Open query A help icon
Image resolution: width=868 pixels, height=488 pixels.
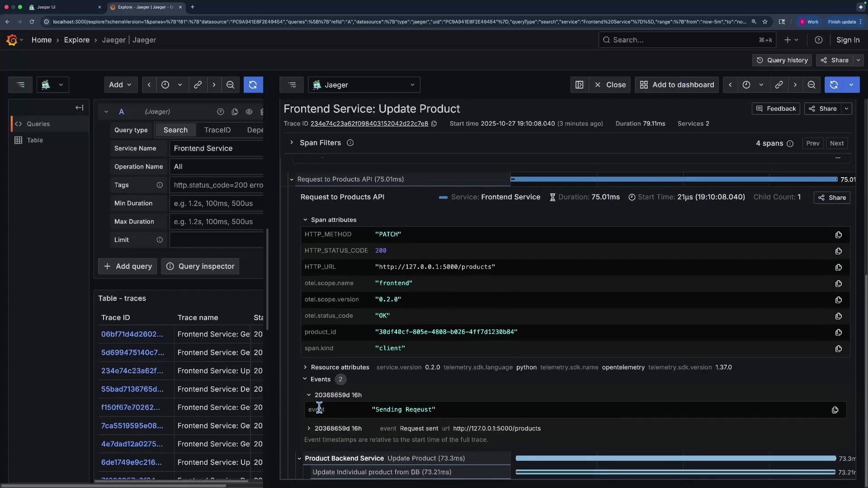(x=220, y=112)
